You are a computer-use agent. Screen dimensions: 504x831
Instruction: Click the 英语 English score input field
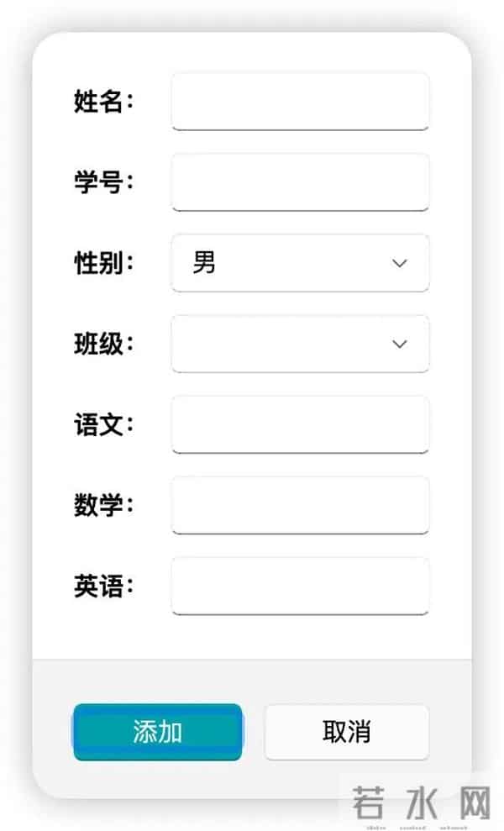[x=298, y=586]
